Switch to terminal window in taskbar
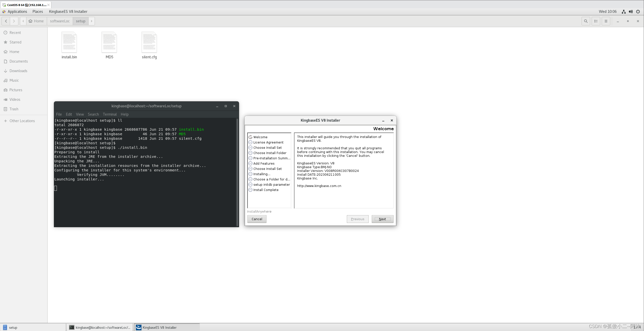The image size is (644, 331). pos(100,327)
